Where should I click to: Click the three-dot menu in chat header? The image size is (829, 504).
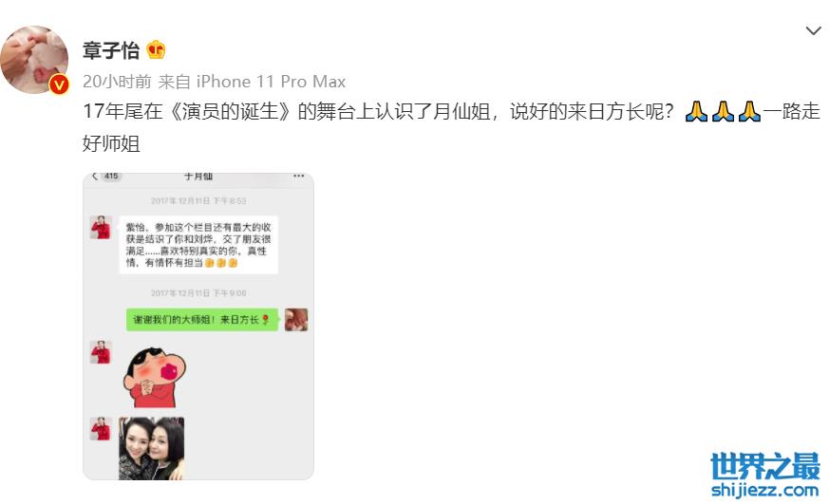(299, 176)
